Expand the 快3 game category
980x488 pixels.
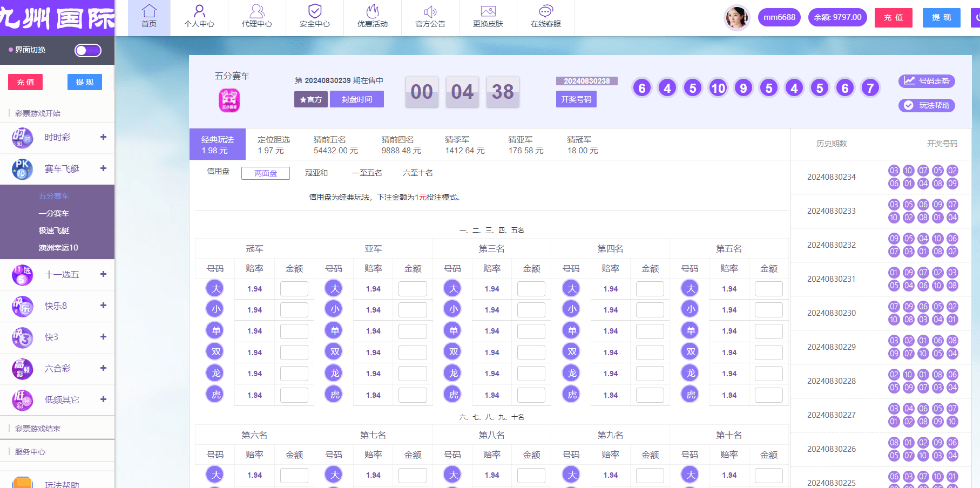pyautogui.click(x=103, y=337)
